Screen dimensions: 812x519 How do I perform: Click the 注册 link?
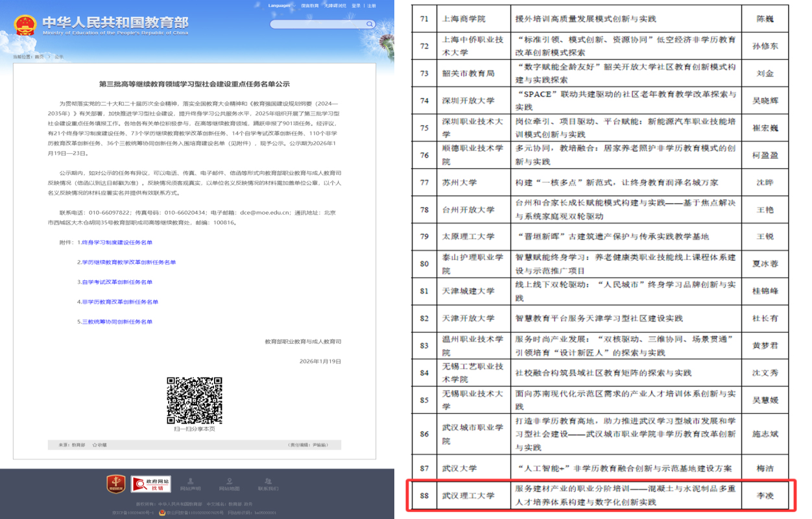coord(371,6)
